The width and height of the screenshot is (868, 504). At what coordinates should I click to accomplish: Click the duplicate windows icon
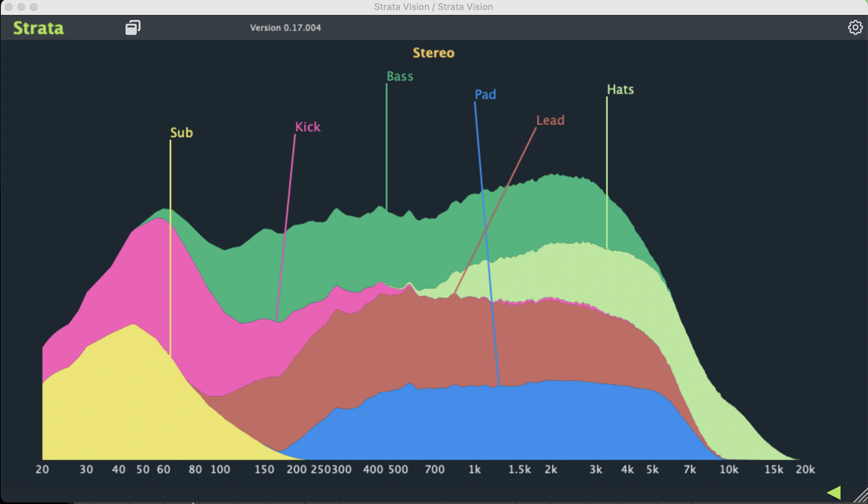click(x=133, y=27)
